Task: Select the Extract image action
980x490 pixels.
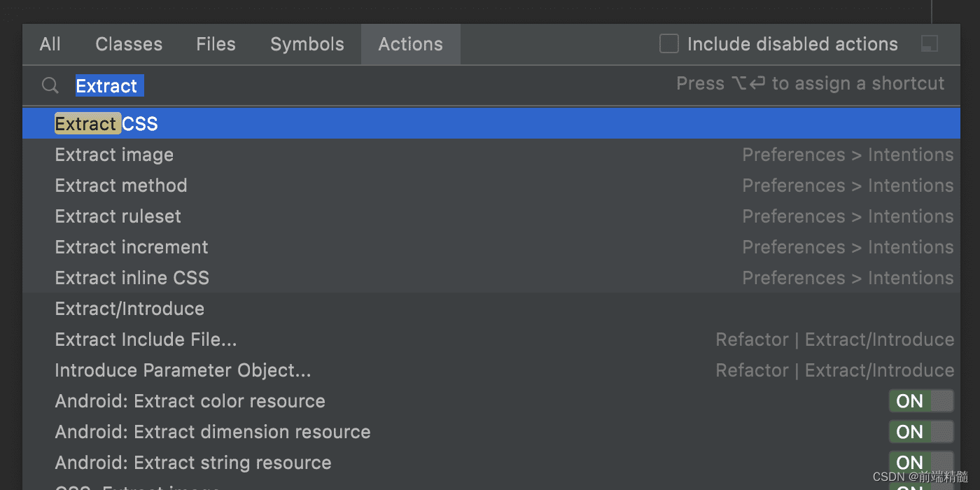Action: pos(113,154)
